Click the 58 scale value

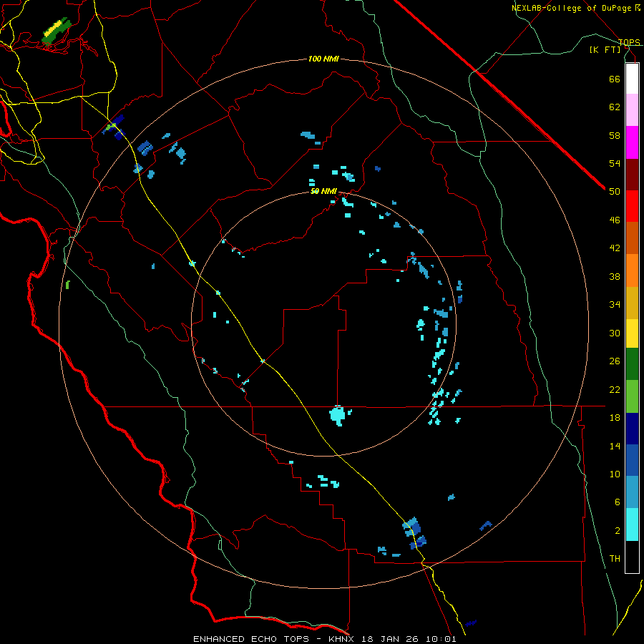615,135
